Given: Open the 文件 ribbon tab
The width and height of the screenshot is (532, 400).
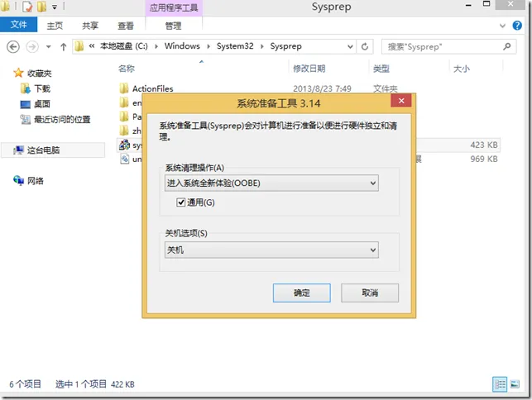Looking at the screenshot, I should pos(18,25).
